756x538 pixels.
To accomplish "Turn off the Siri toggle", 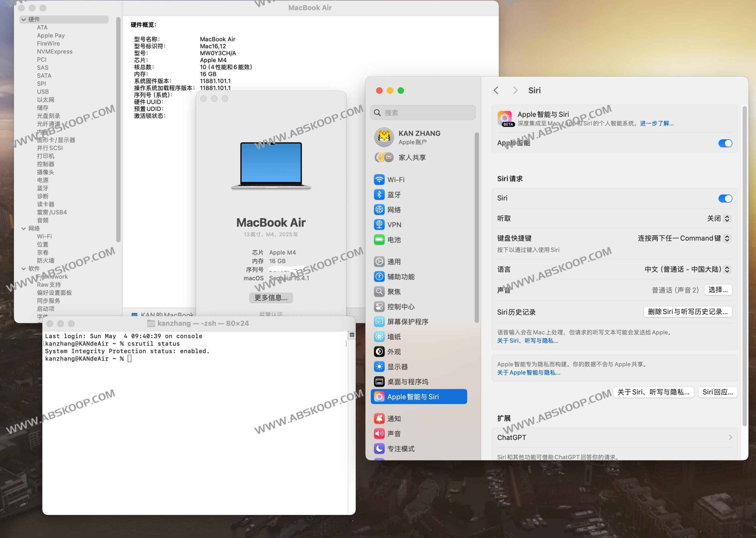I will click(x=726, y=198).
